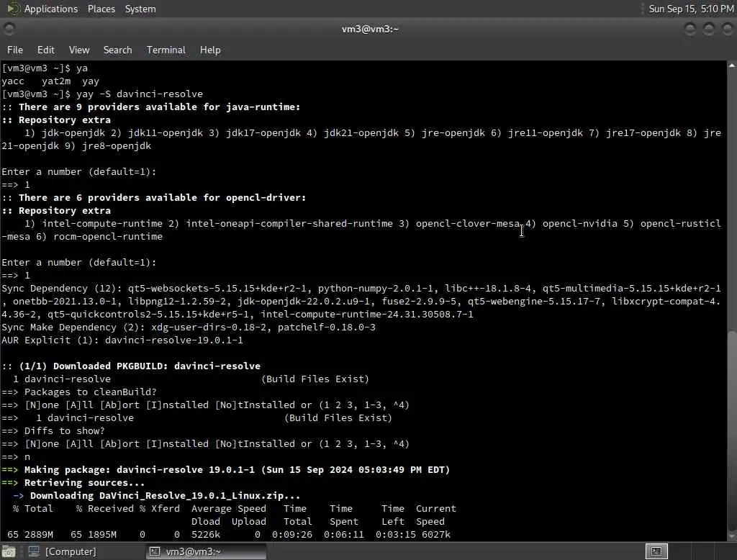Click the terminal window title 'vm3@vm3:~'
Viewport: 737px width, 560px height.
pyautogui.click(x=370, y=30)
